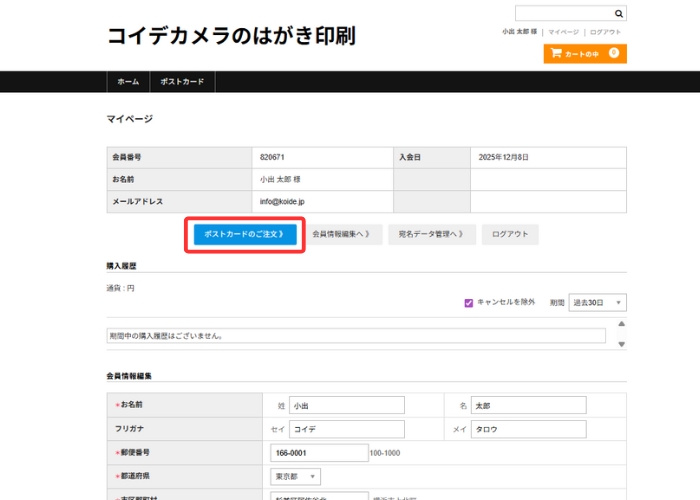Select the ホーム menu item
The image size is (700, 500).
tap(128, 82)
